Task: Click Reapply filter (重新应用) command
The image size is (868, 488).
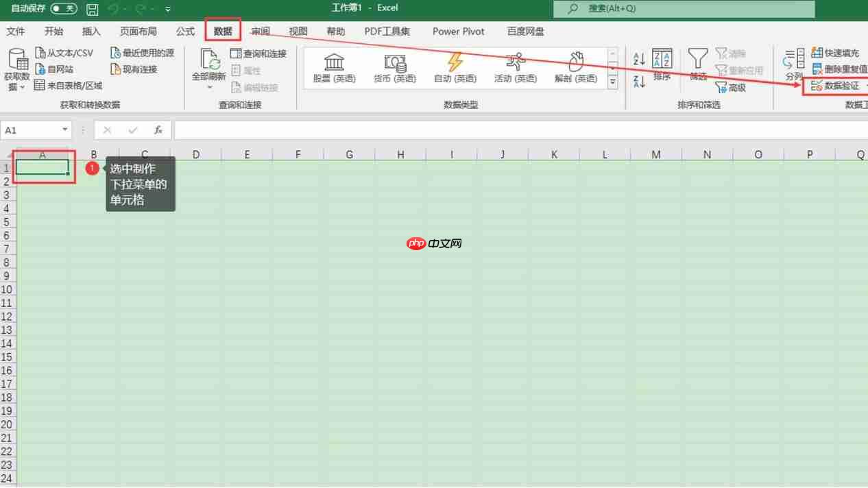Action: (x=739, y=70)
